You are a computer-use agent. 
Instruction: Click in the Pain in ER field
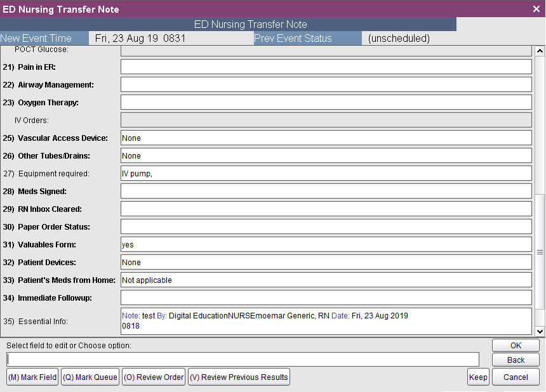(325, 66)
